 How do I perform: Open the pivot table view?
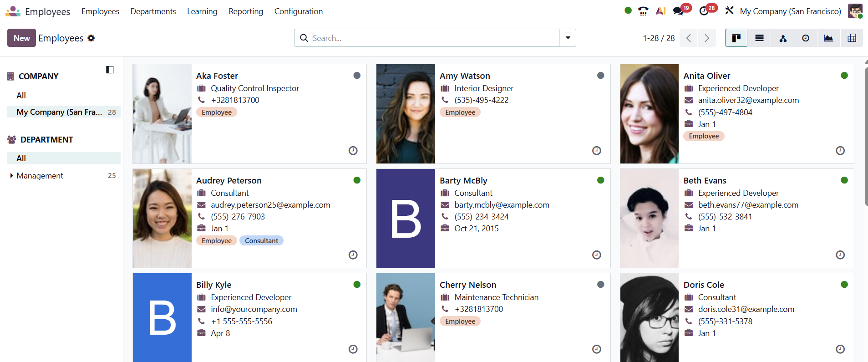[852, 38]
